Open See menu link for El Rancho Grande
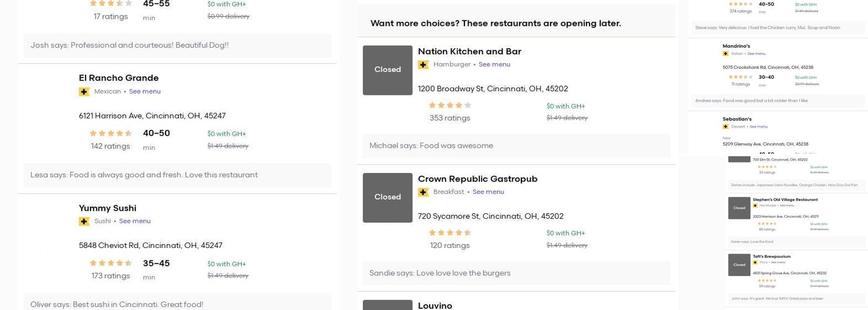This screenshot has height=310, width=868. click(x=144, y=92)
